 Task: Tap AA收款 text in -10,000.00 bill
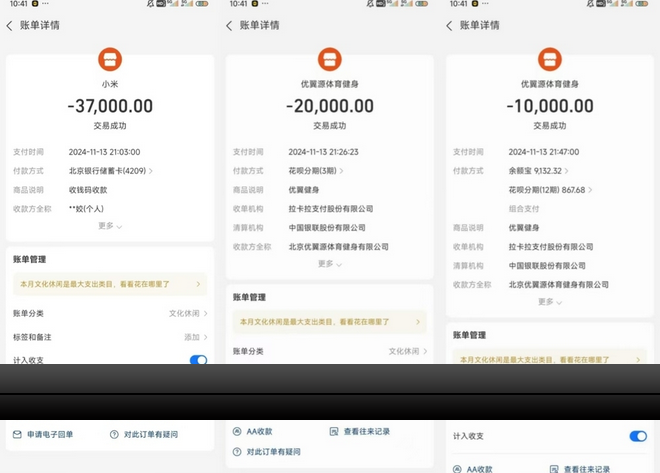pos(479,469)
